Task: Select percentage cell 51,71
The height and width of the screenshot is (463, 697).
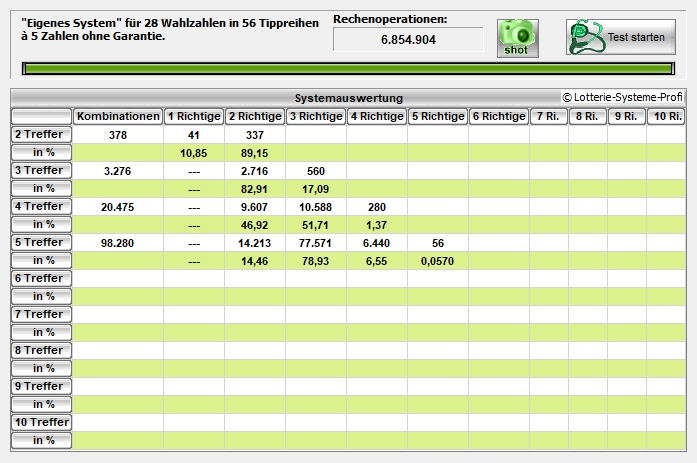Action: (x=316, y=225)
